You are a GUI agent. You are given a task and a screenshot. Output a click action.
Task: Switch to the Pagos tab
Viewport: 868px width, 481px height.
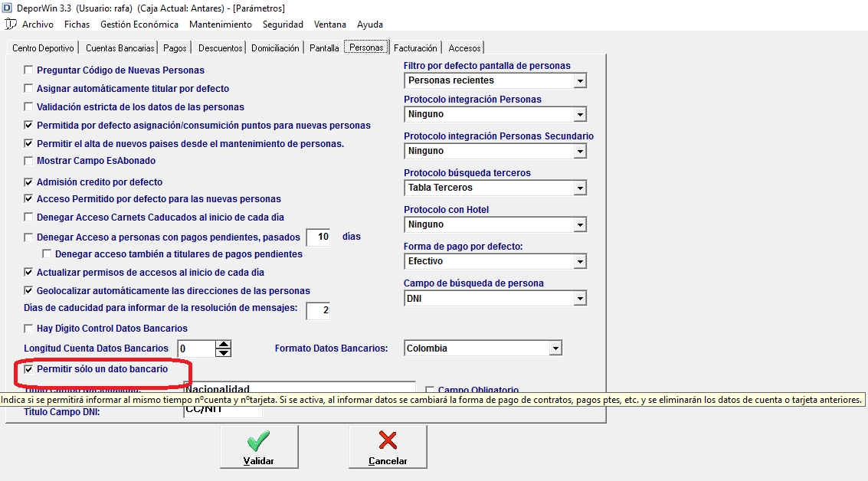175,48
